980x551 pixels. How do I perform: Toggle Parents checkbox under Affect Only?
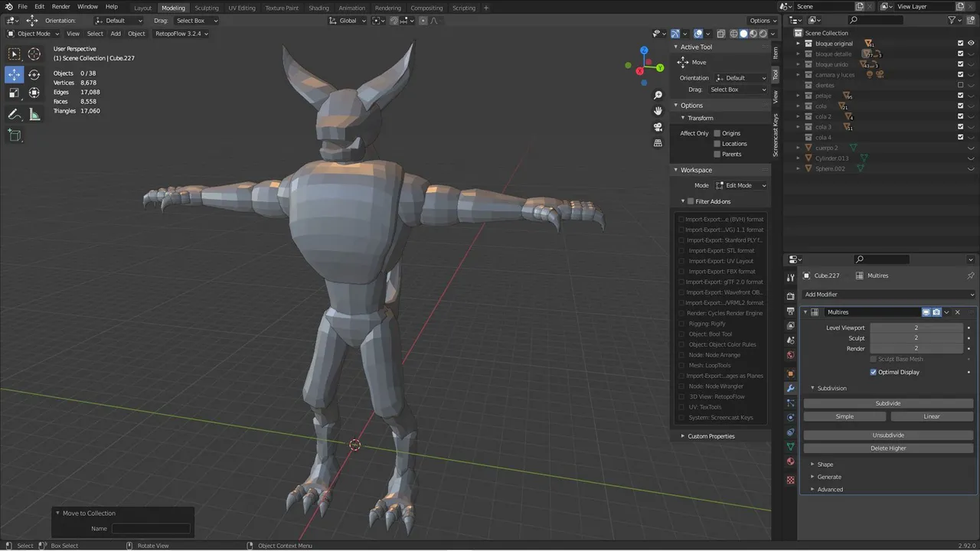coord(717,154)
